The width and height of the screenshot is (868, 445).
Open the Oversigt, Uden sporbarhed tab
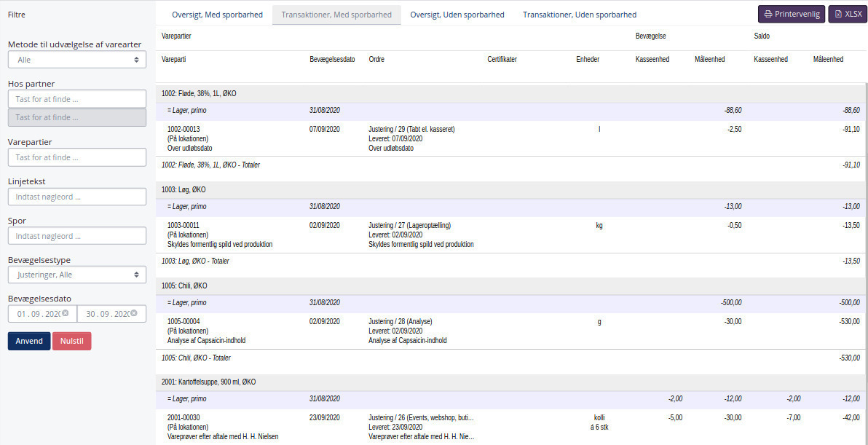click(x=457, y=15)
